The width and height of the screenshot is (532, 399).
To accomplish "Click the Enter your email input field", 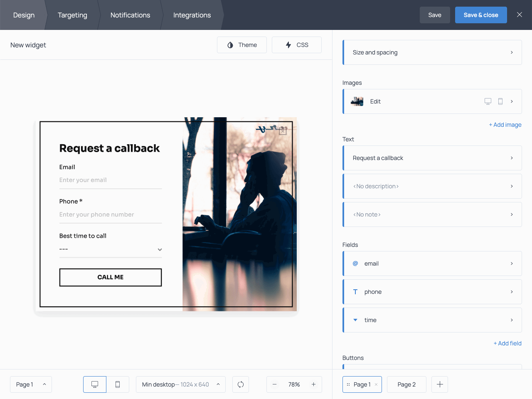I will [x=111, y=180].
